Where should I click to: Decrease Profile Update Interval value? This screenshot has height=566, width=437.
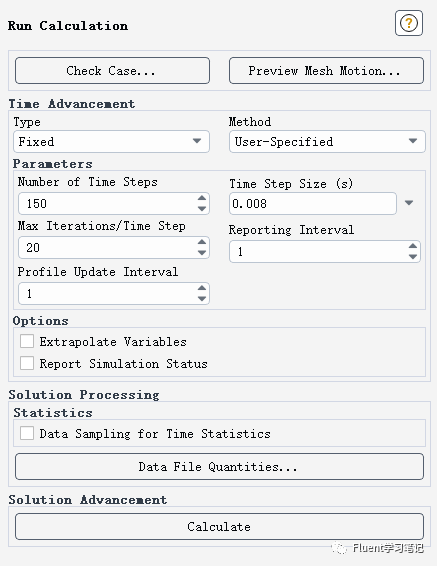(202, 299)
